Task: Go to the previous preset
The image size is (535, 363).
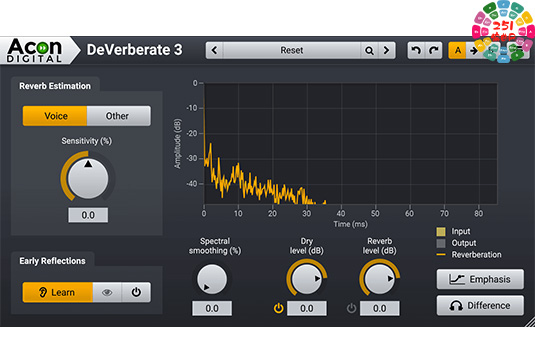Action: (215, 50)
